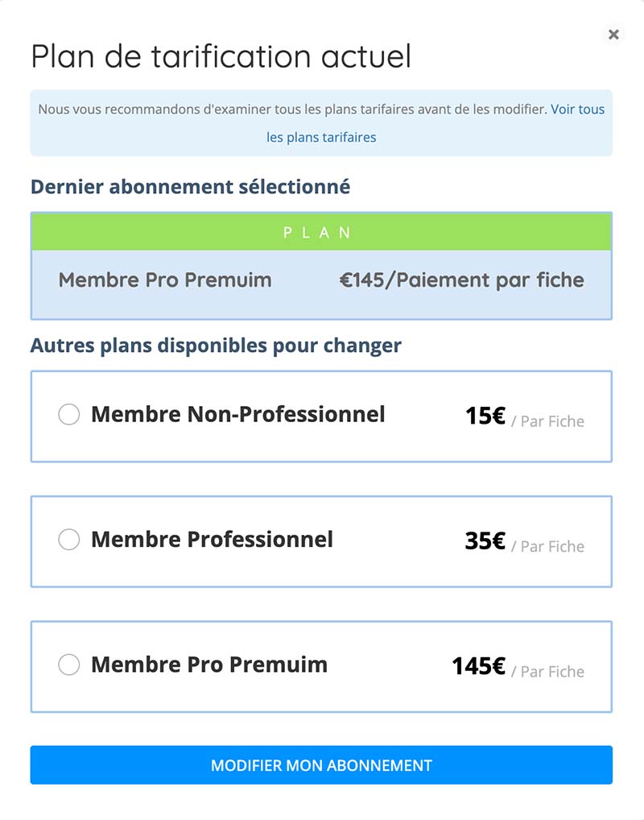The height and width of the screenshot is (820, 644).
Task: Click the 15€ price
Action: [485, 416]
